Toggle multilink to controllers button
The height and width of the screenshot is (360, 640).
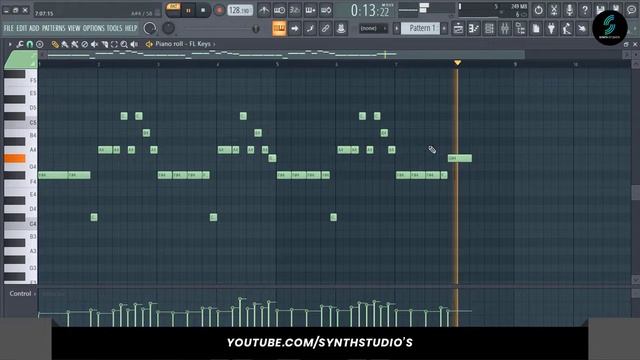coord(341,29)
